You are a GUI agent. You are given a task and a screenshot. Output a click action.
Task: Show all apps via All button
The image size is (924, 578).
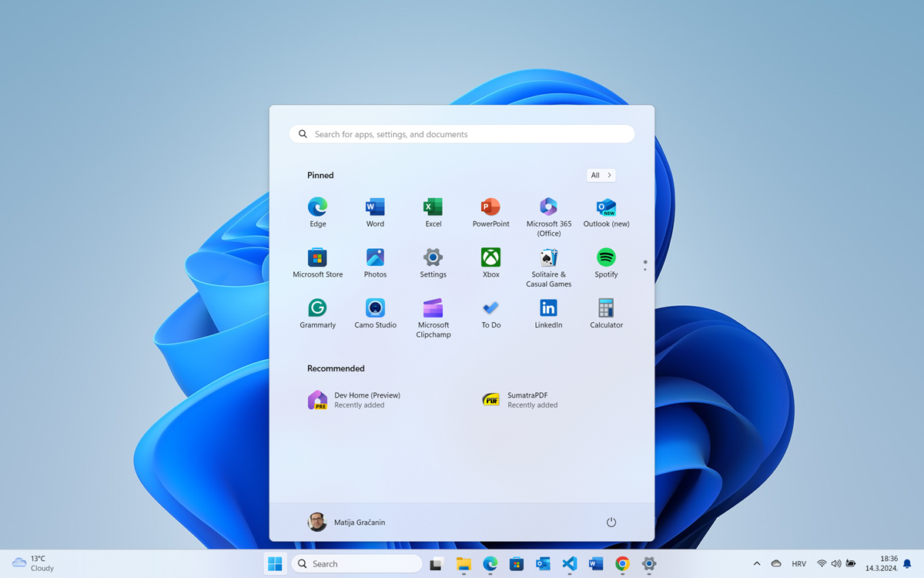click(601, 175)
